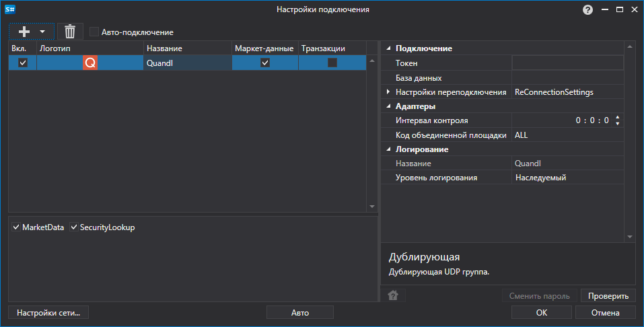Uncheck the SecurityLookup checkbox
644x327 pixels.
click(74, 227)
